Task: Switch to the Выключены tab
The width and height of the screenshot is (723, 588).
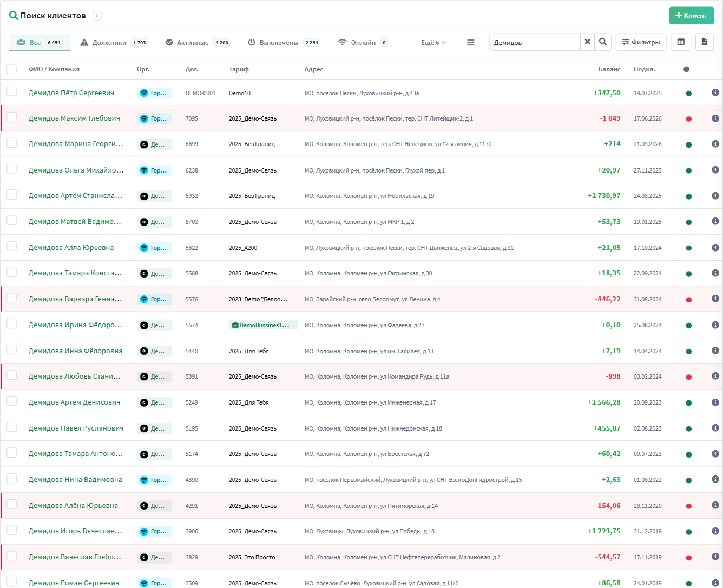Action: coord(284,43)
